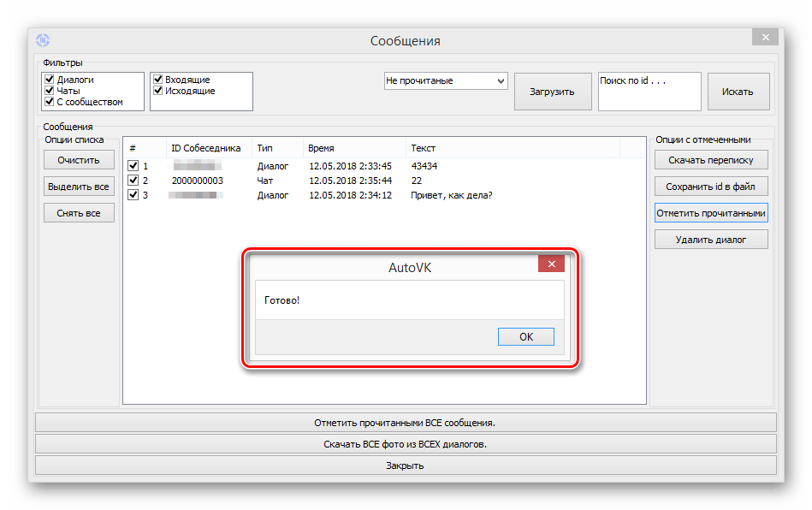Screen dimensions: 812x510
Task: Open the Не прочитаные dropdown
Action: tap(445, 81)
